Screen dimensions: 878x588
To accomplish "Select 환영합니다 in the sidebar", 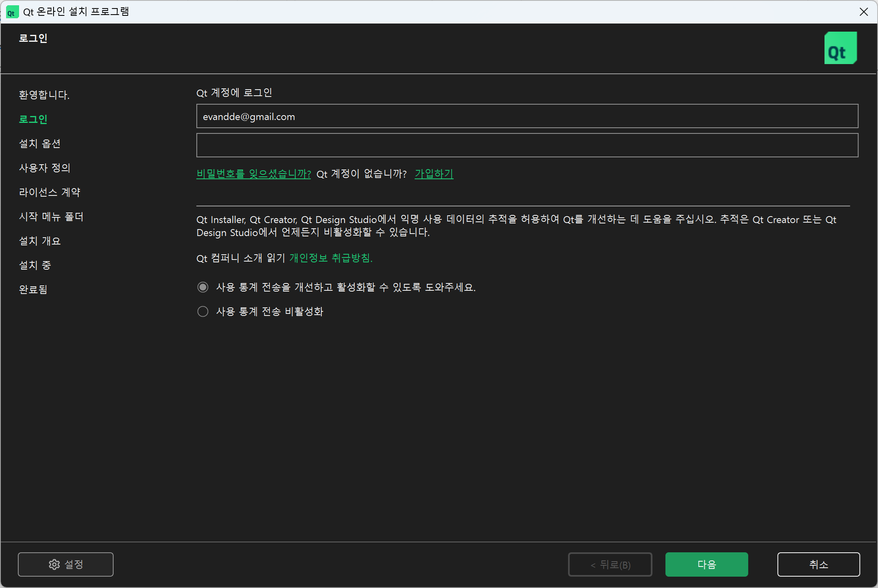I will tap(44, 95).
